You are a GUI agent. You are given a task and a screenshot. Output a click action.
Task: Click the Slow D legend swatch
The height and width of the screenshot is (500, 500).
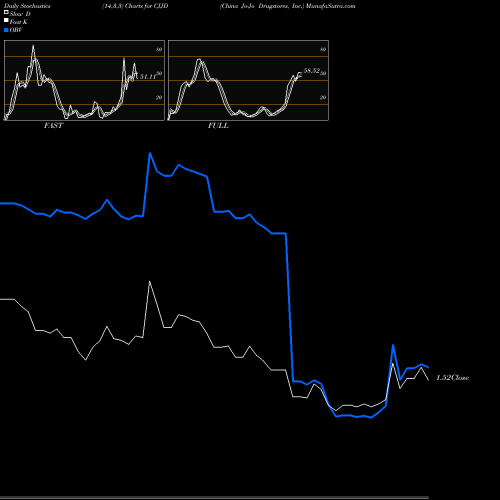point(6,12)
